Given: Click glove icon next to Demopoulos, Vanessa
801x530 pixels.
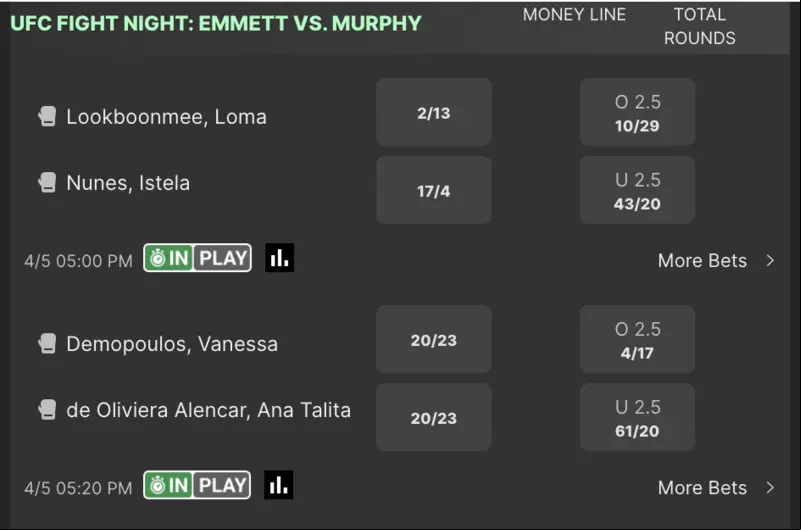Looking at the screenshot, I should pyautogui.click(x=47, y=344).
